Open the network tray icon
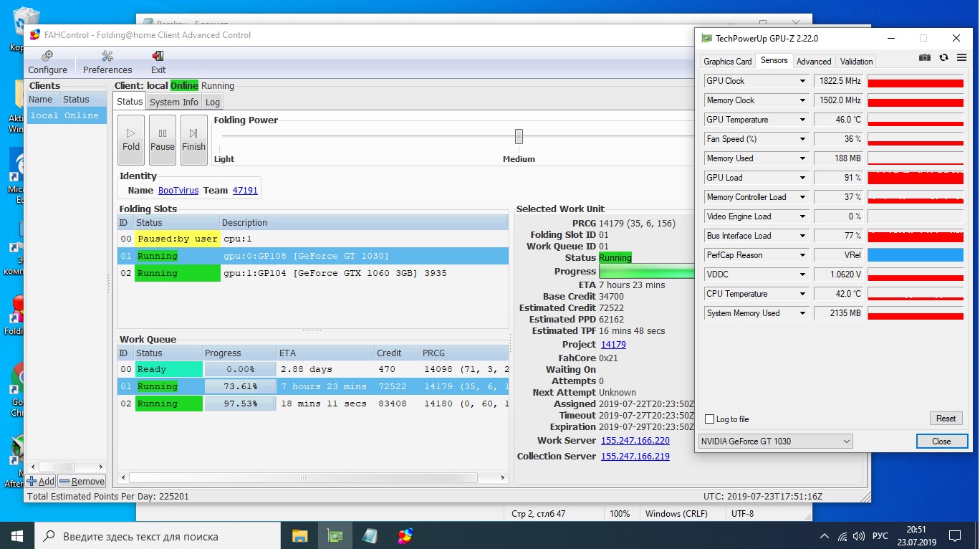Viewport: 980px width, 549px height. pos(842,536)
